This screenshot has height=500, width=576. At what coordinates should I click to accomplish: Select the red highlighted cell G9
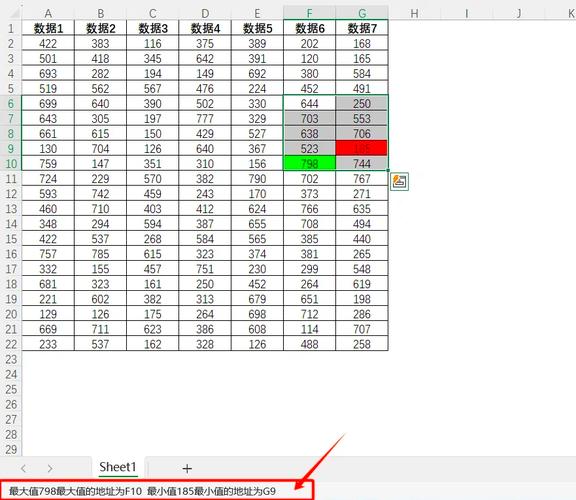point(361,148)
